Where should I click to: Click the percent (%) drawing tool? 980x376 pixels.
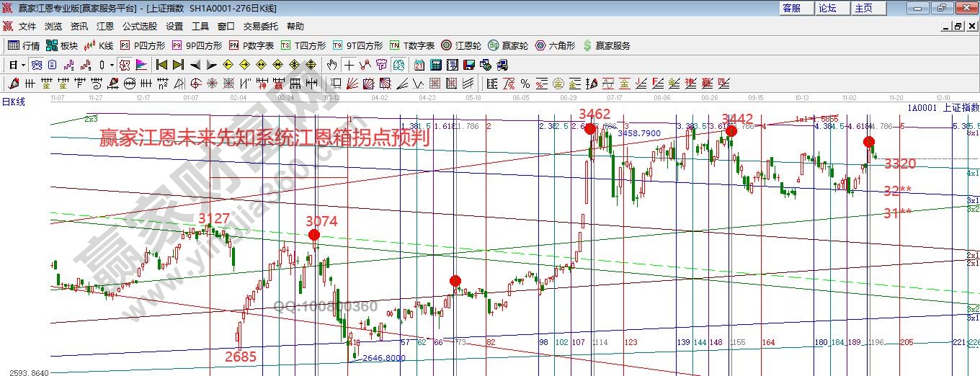[x=525, y=84]
